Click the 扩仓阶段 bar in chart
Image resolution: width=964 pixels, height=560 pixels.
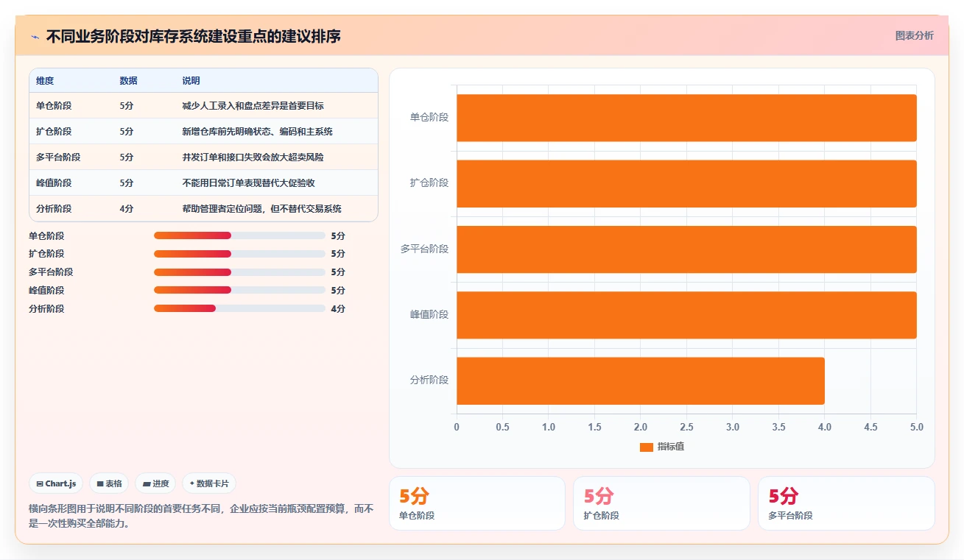click(x=686, y=183)
